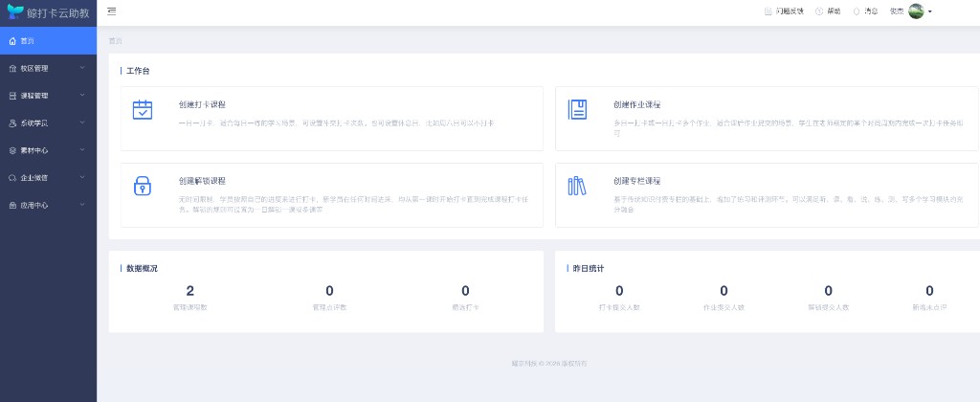The width and height of the screenshot is (980, 402).
Task: Click the whale logo of 鲸打卡云助教
Action: pyautogui.click(x=15, y=11)
